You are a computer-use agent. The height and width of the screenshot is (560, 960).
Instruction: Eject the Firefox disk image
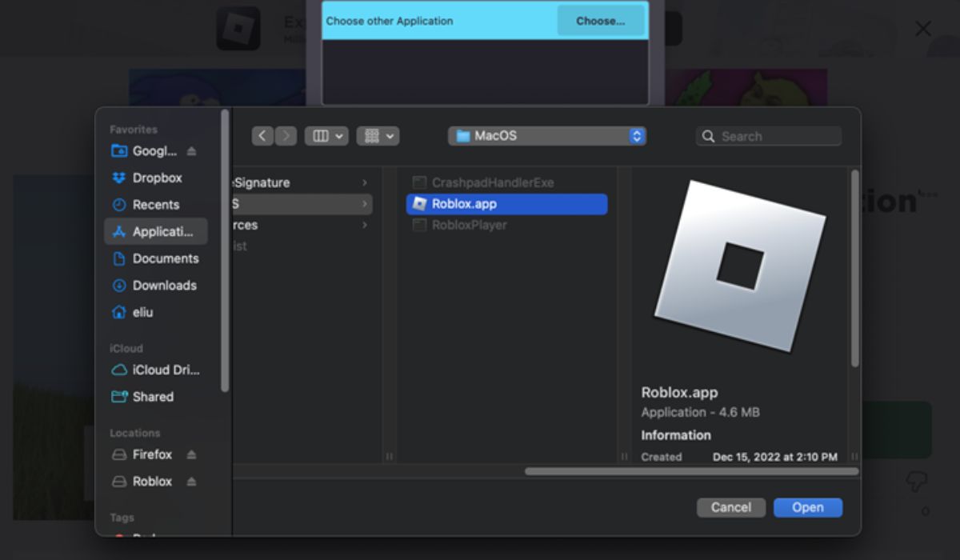[x=191, y=454]
